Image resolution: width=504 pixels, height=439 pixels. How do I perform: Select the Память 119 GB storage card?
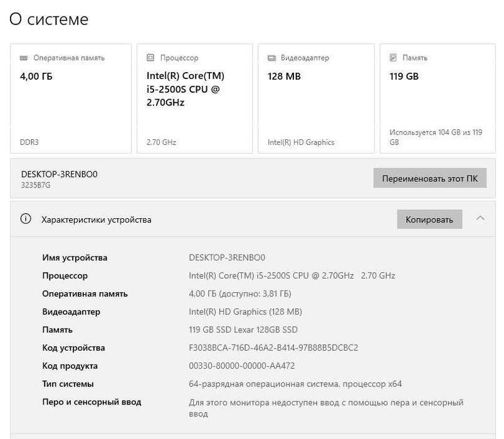[x=438, y=98]
